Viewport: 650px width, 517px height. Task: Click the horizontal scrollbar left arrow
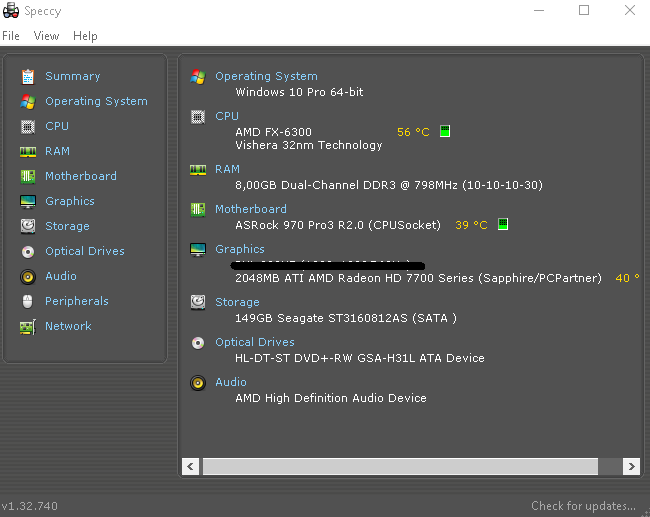(x=190, y=466)
